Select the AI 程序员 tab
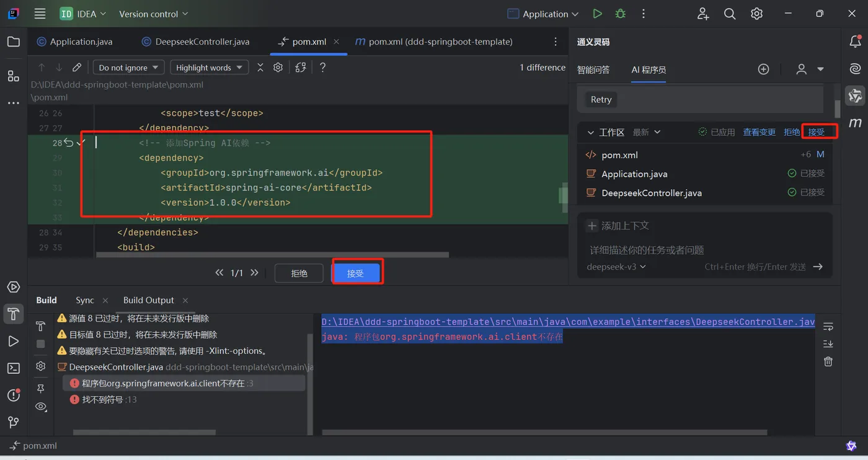This screenshot has width=868, height=460. point(649,69)
